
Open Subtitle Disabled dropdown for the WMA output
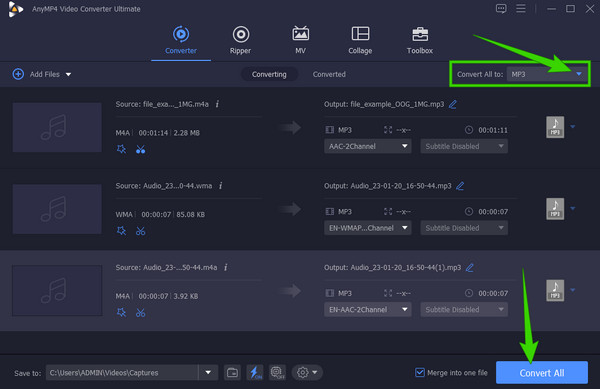(x=464, y=228)
